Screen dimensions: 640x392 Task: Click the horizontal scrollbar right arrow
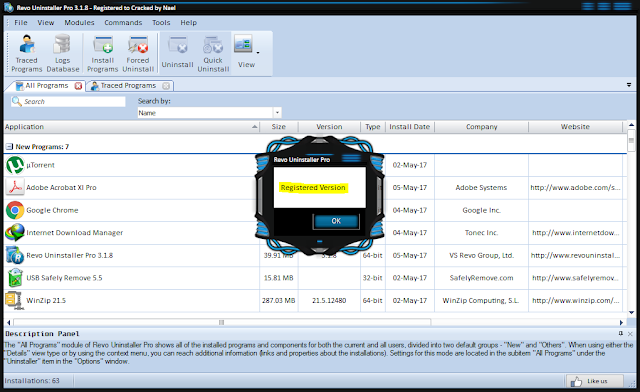pos(621,322)
